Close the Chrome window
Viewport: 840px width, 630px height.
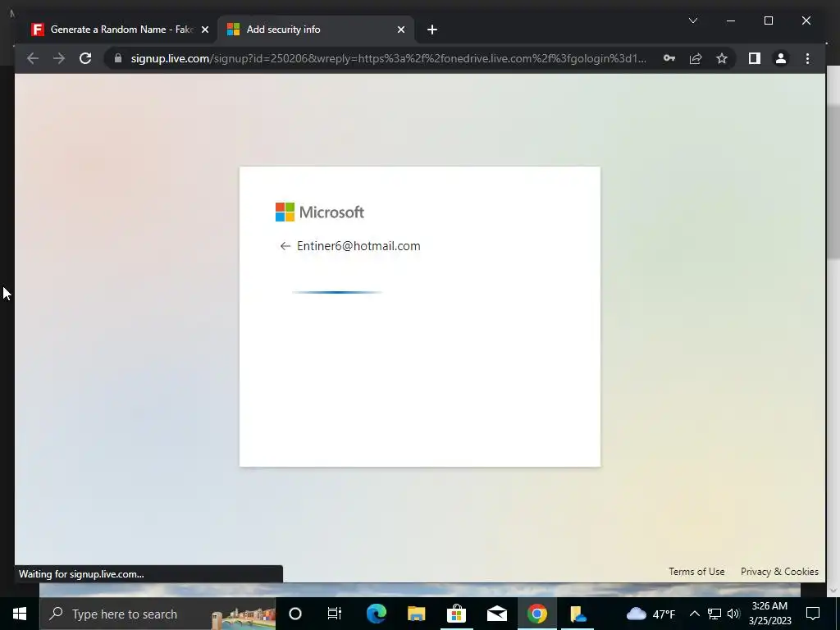click(x=806, y=21)
